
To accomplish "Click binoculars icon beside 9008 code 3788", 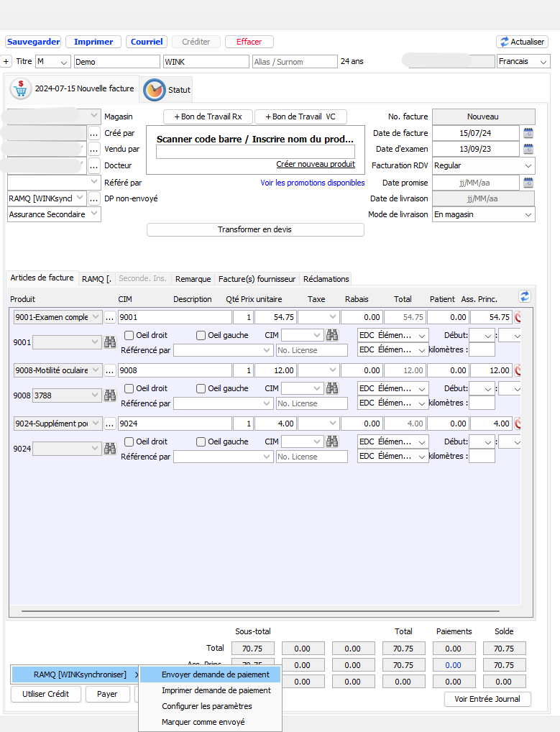I will (110, 395).
